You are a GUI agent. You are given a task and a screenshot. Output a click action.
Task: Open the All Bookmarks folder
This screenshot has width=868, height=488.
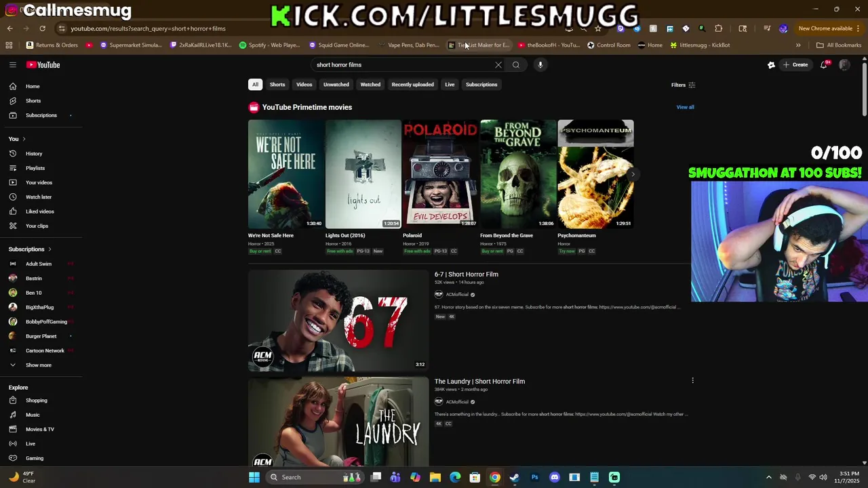(839, 45)
